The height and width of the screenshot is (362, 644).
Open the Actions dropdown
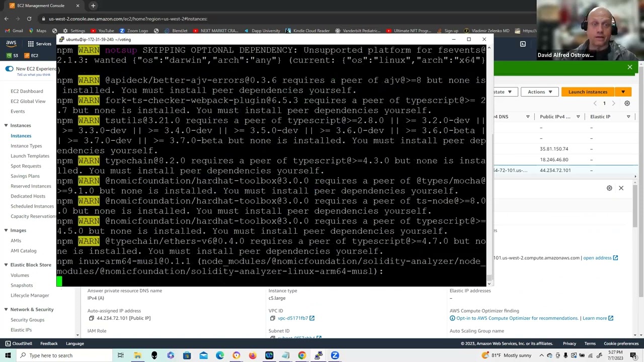click(539, 92)
